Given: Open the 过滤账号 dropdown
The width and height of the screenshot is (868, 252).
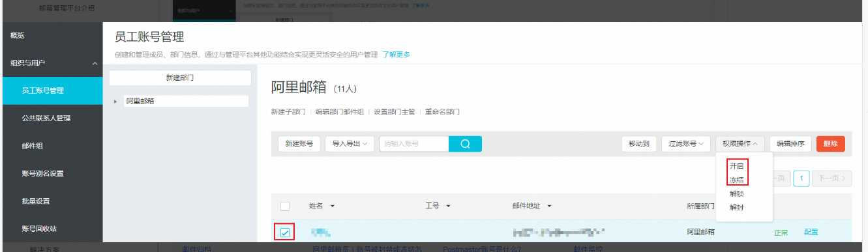Looking at the screenshot, I should coord(686,144).
